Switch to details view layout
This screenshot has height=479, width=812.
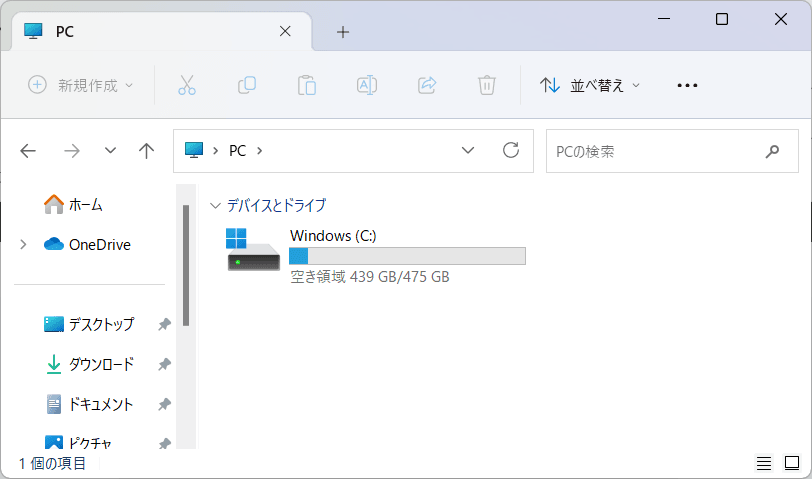pos(764,463)
